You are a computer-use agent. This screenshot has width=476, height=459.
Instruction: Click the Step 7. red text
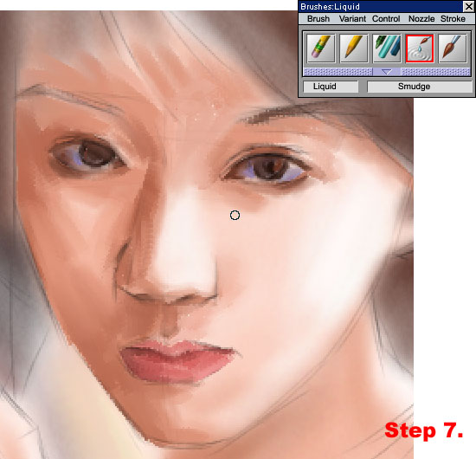tap(424, 430)
